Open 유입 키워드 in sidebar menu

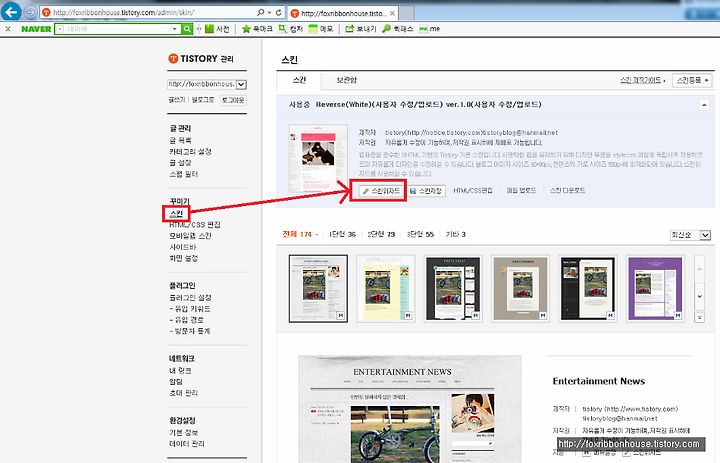click(x=190, y=309)
